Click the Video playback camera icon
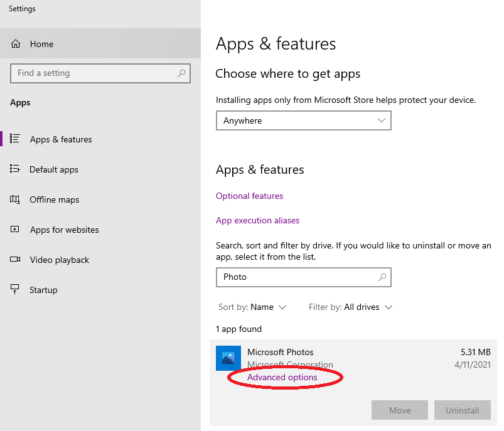This screenshot has width=504, height=431. [x=15, y=259]
